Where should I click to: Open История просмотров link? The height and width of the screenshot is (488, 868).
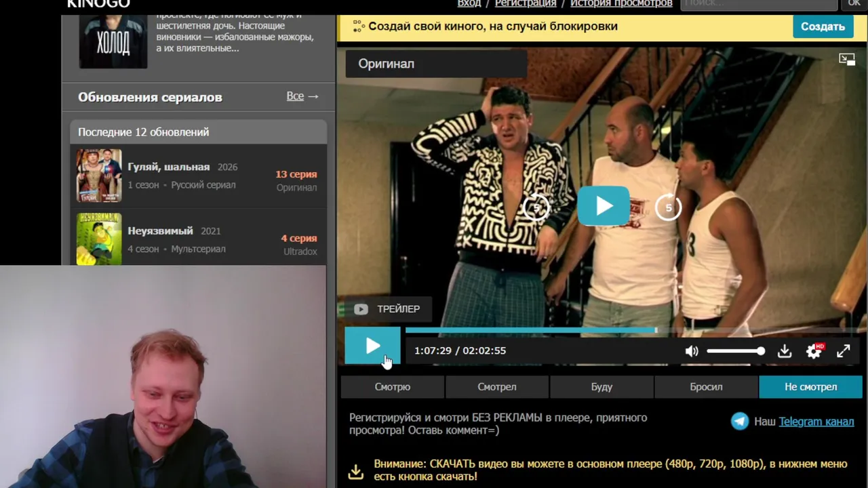(621, 3)
